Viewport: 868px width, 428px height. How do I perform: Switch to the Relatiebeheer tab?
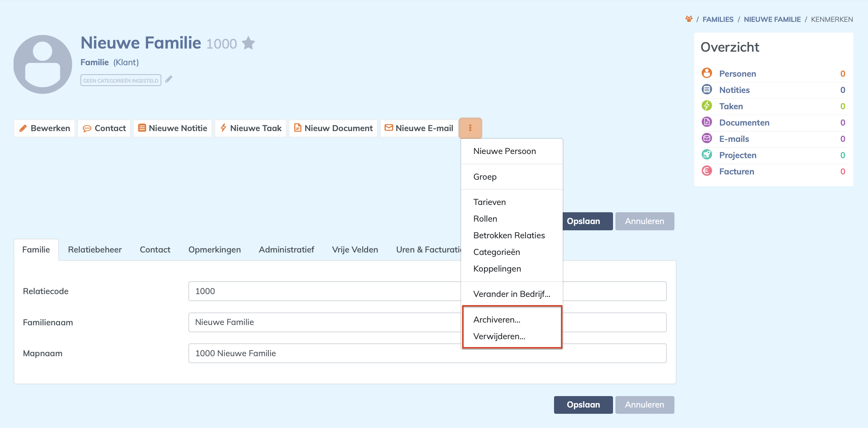point(95,250)
